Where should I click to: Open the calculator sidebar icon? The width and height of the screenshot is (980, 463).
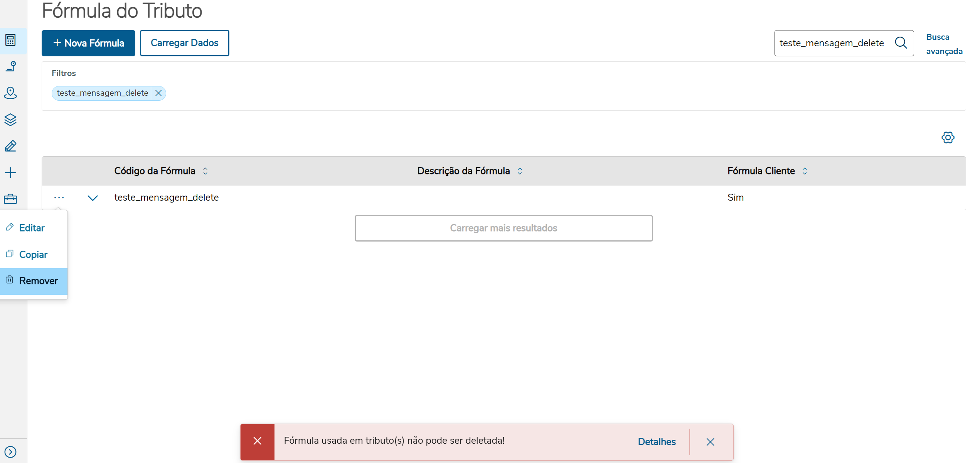pos(10,40)
